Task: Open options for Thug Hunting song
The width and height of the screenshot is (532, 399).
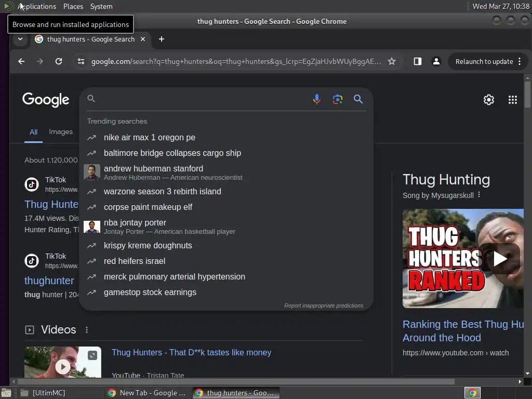Action: pos(478,195)
